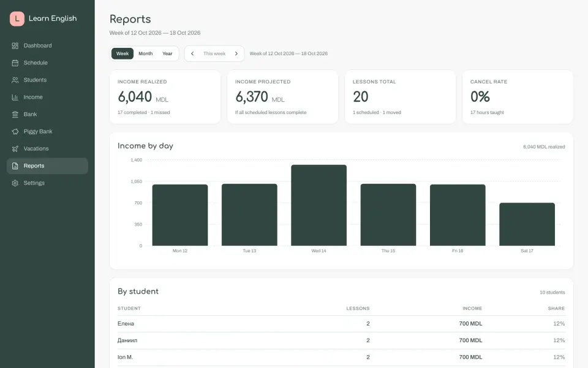The width and height of the screenshot is (588, 368).
Task: Click the SHARE column header
Action: tap(556, 309)
